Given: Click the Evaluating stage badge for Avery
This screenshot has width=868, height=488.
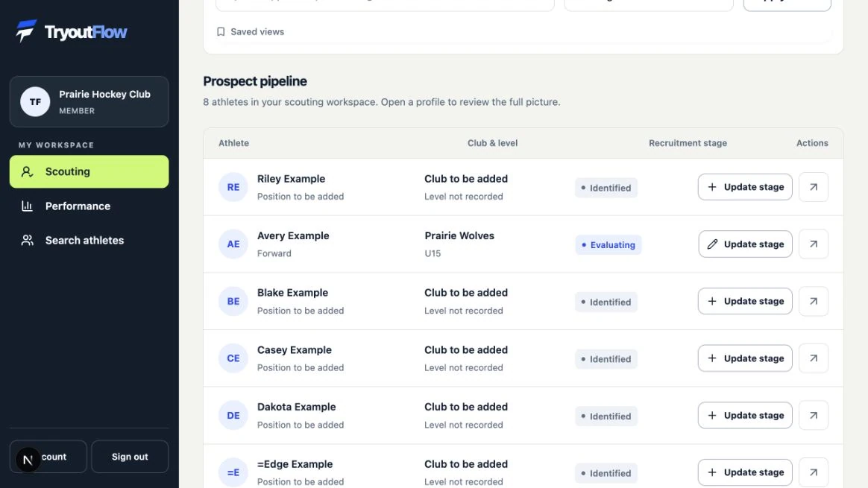Looking at the screenshot, I should pyautogui.click(x=608, y=244).
